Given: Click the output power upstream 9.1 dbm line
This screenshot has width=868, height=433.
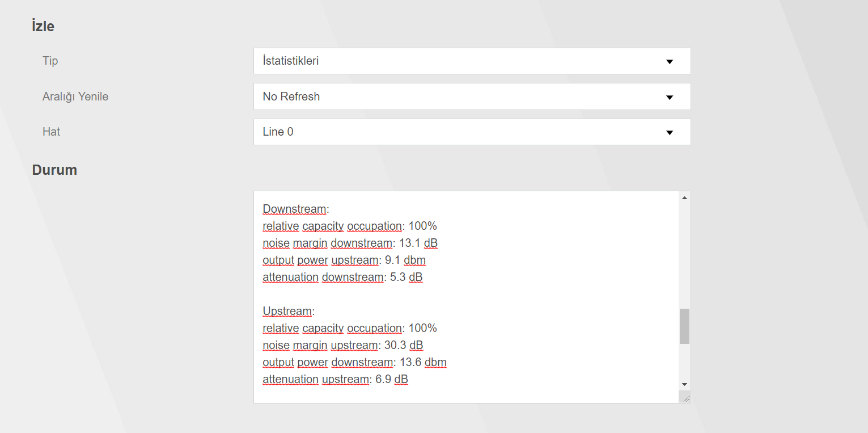Looking at the screenshot, I should tap(344, 260).
